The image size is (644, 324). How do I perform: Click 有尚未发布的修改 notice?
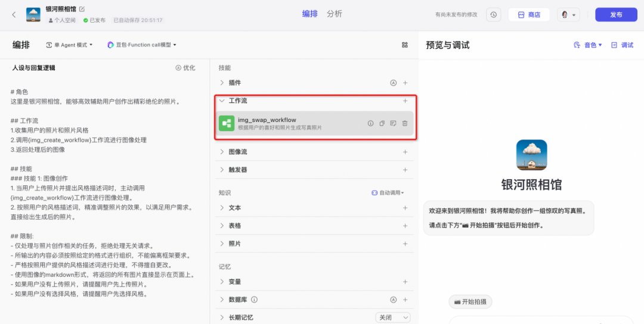[x=456, y=15]
